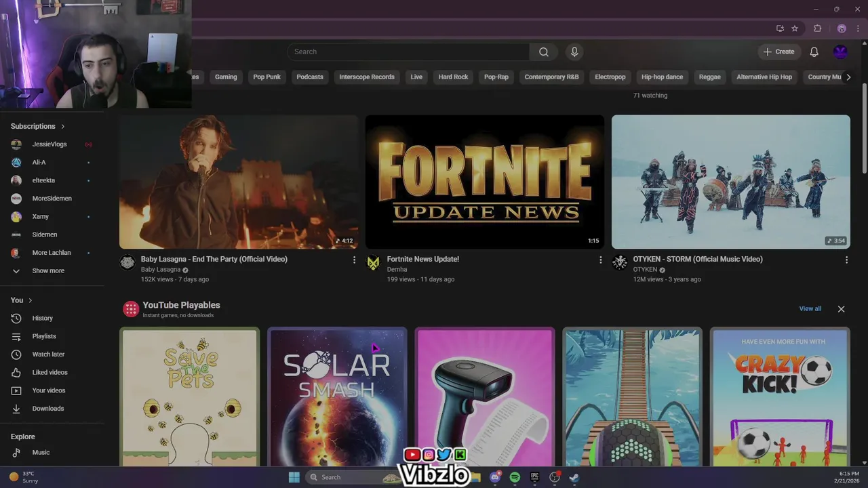Click the YouTube search field
The width and height of the screenshot is (868, 488).
click(x=408, y=52)
